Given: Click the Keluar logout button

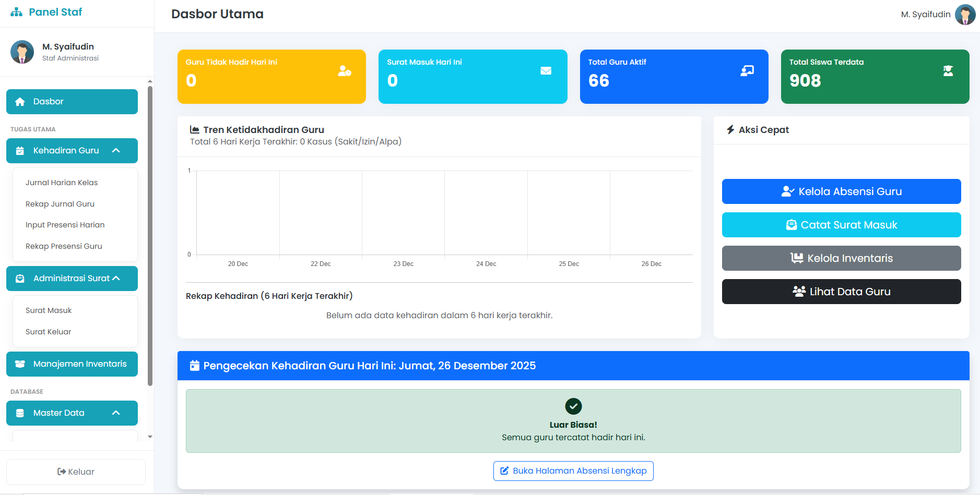Looking at the screenshot, I should (76, 472).
